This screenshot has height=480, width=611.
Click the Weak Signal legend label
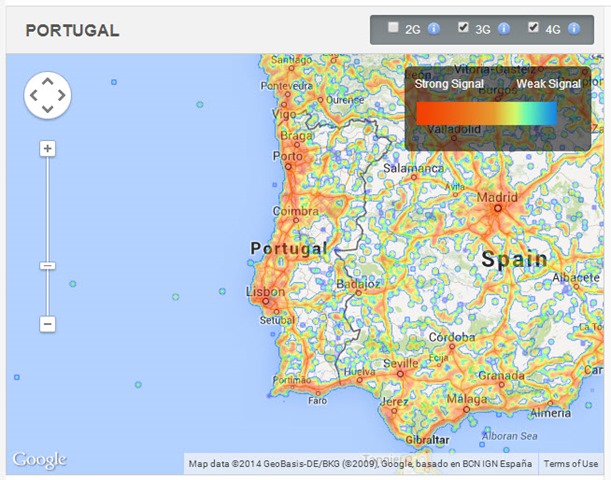(549, 84)
